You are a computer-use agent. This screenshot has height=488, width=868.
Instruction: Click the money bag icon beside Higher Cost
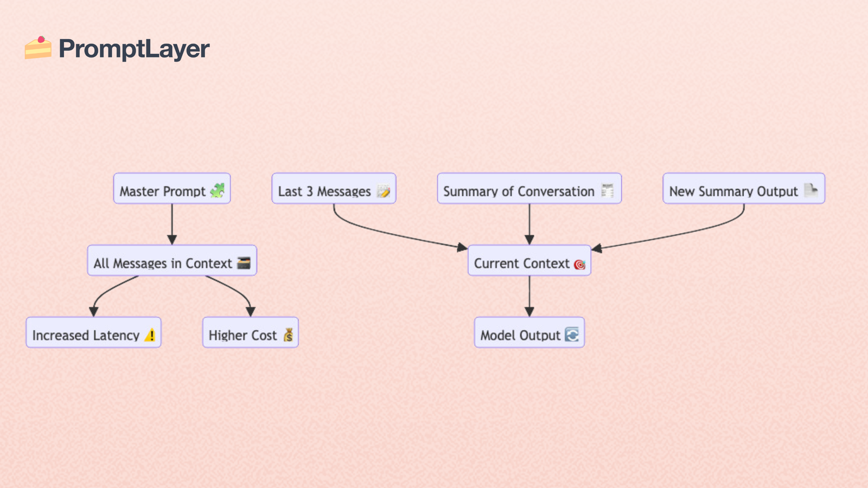pyautogui.click(x=288, y=335)
